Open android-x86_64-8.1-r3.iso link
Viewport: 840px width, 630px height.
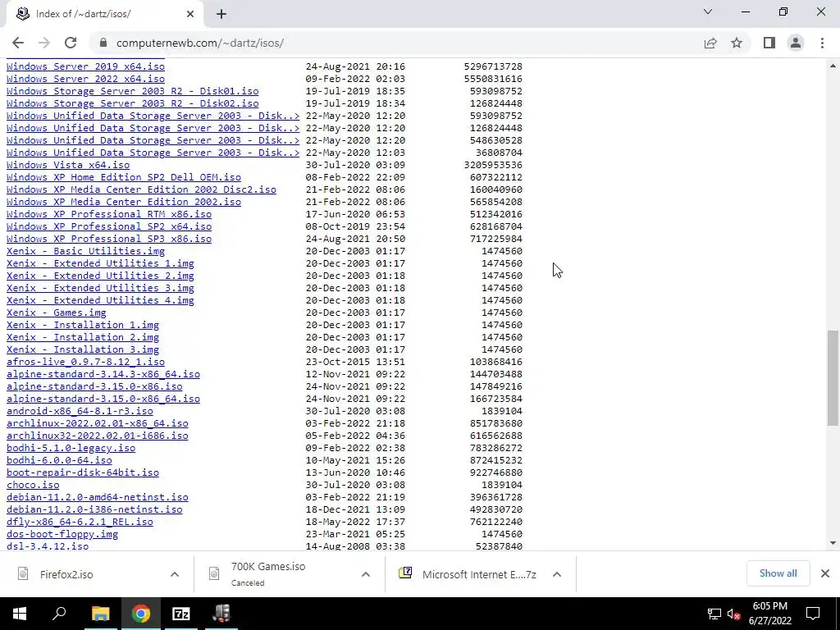click(80, 412)
